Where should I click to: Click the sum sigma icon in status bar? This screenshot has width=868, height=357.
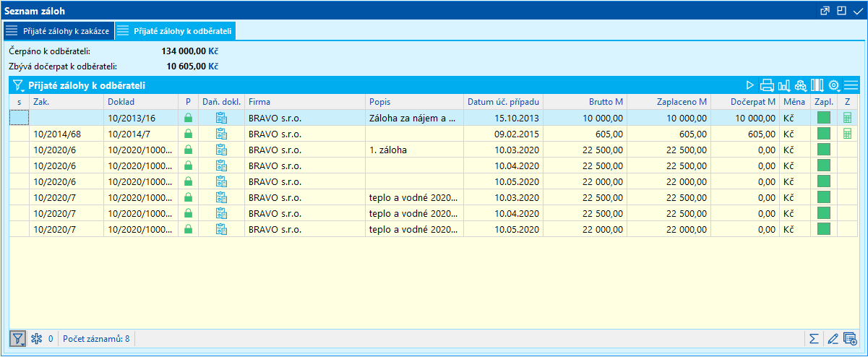(814, 338)
